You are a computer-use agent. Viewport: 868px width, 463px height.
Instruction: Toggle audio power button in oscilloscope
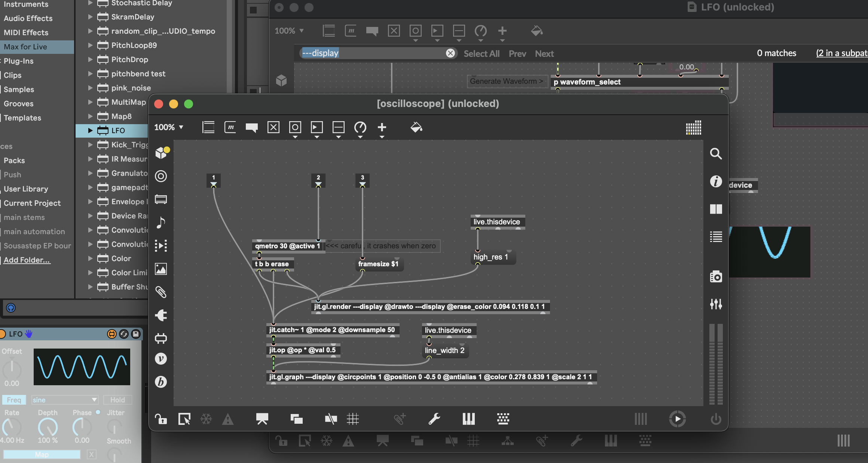point(716,419)
